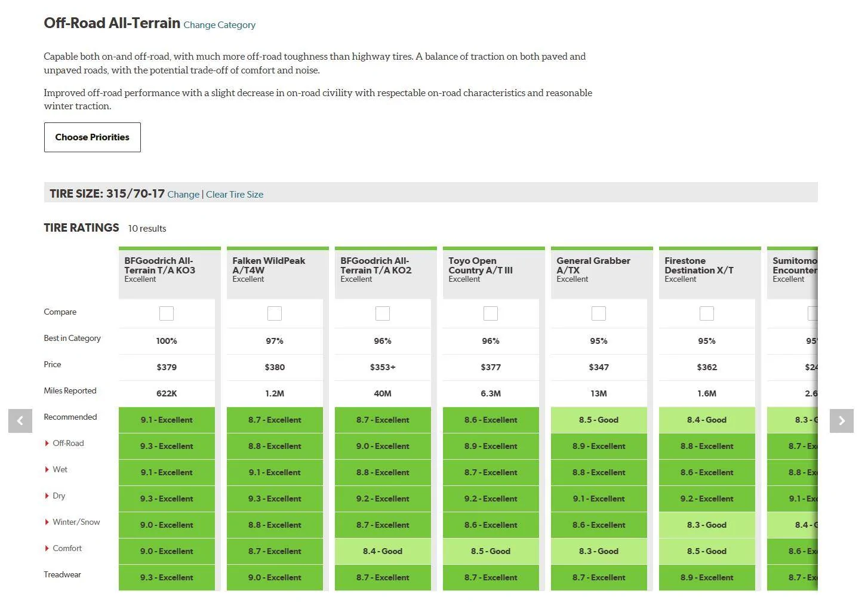Screen dimensions: 868x606
Task: Click Firestone Treadwear 8.9 - Excellent cell
Action: click(707, 577)
